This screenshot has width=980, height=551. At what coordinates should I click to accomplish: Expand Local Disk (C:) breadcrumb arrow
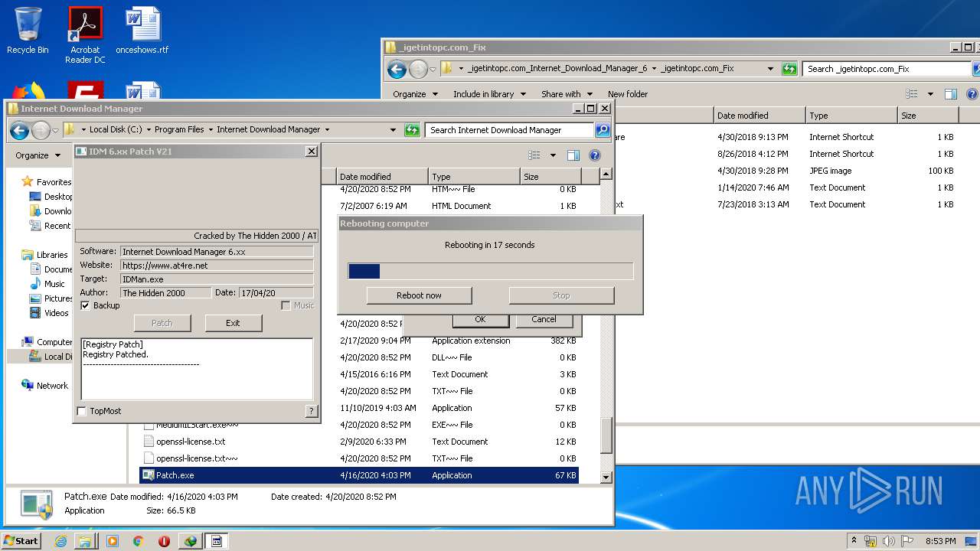pos(149,130)
